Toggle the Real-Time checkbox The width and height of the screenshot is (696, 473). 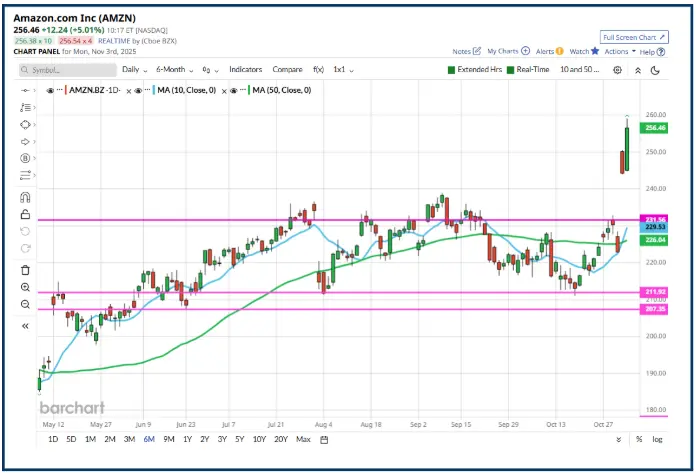coord(509,70)
